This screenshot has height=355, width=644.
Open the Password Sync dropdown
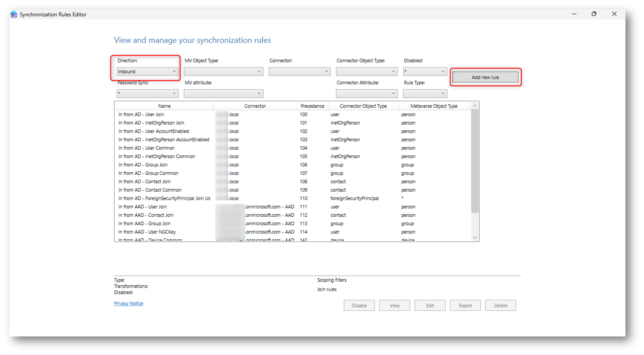tap(147, 94)
